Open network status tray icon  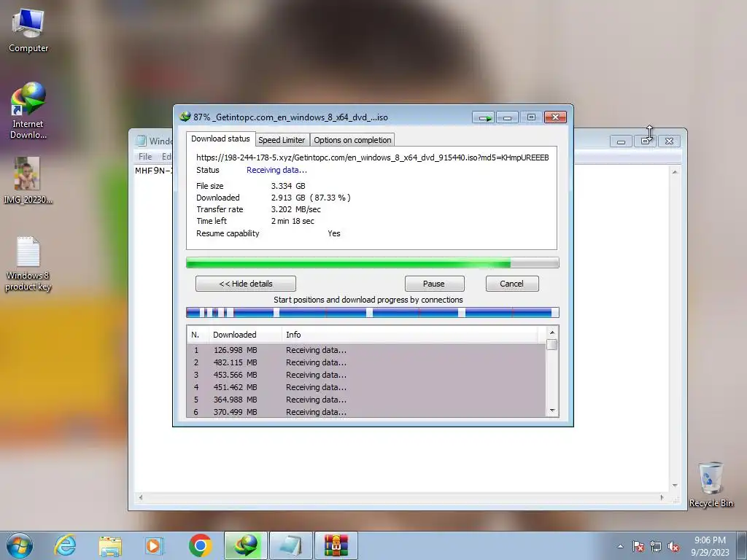(x=656, y=546)
